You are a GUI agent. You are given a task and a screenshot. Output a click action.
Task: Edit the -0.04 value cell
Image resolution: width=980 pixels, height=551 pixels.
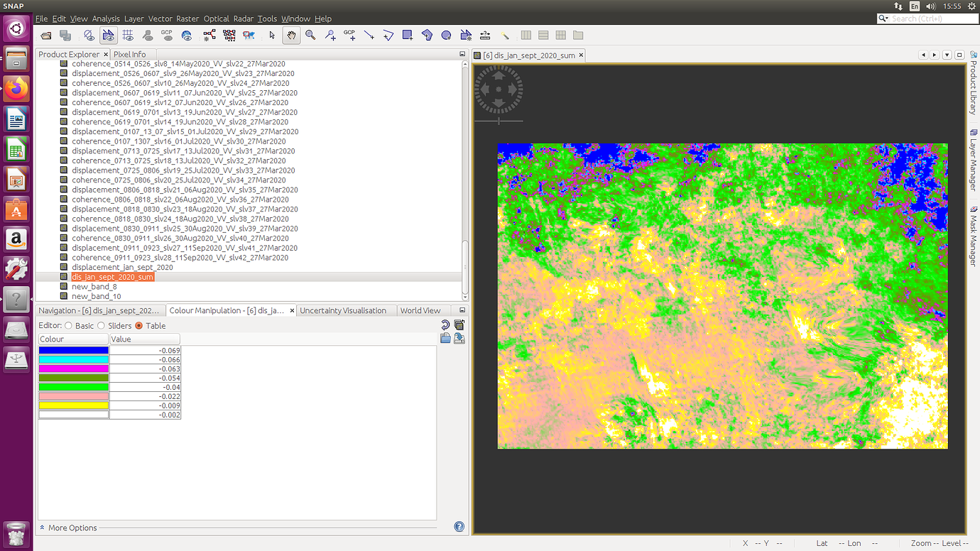146,387
